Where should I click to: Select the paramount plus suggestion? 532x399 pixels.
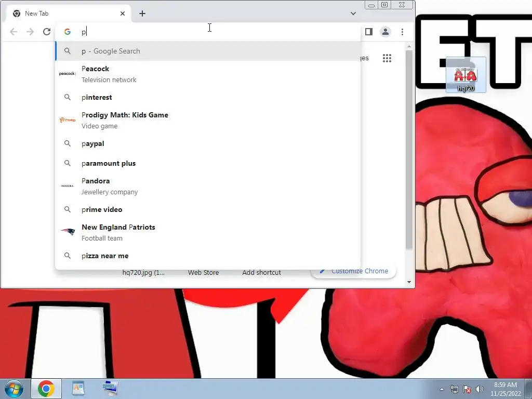[208, 163]
